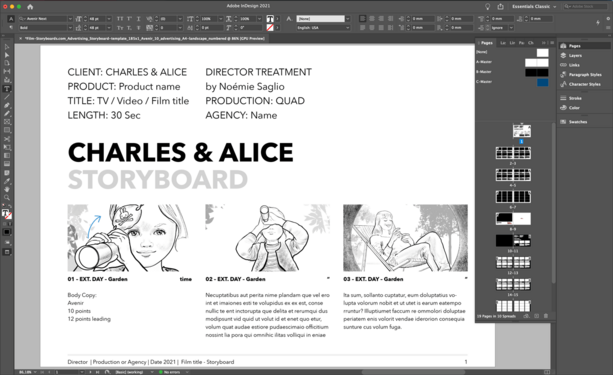Click the Home icon in title bar
The width and height of the screenshot is (613, 375).
[30, 7]
